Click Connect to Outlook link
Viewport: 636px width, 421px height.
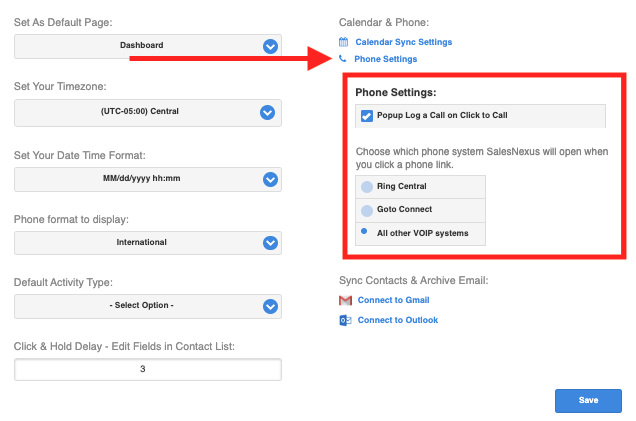398,320
